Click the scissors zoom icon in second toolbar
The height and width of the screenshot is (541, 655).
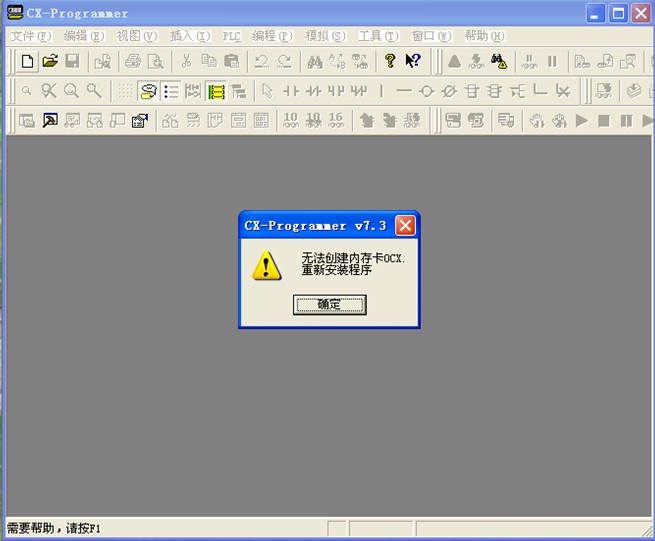pos(49,91)
